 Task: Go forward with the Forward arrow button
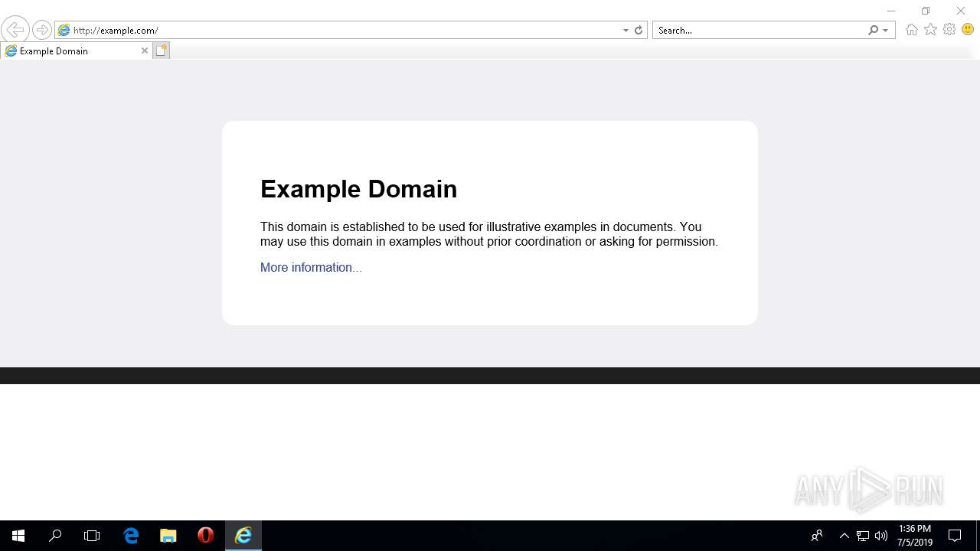(41, 30)
